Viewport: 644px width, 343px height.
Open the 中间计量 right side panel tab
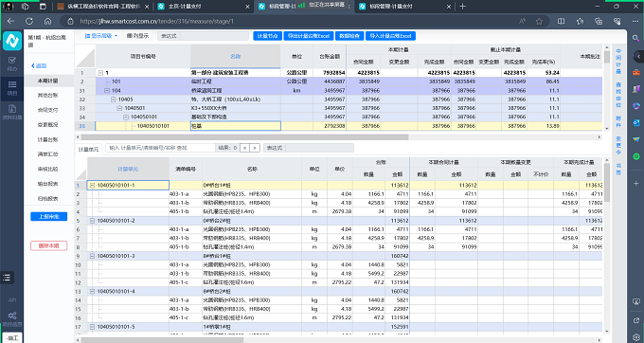[x=618, y=62]
